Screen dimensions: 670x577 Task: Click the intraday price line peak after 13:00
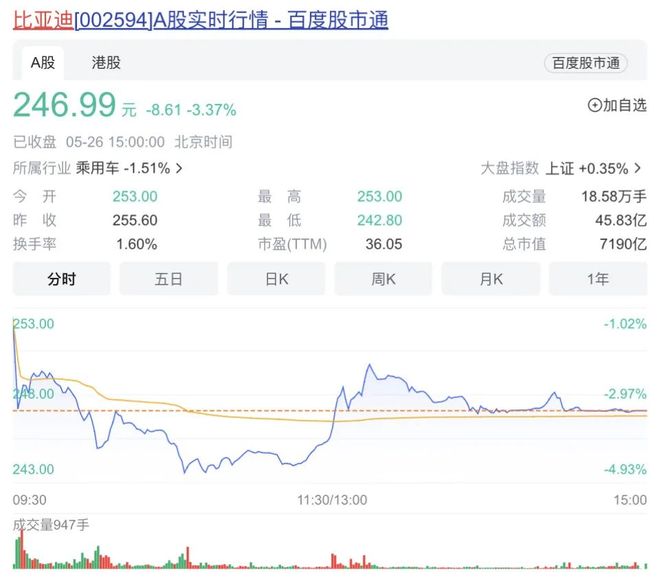[x=368, y=366]
